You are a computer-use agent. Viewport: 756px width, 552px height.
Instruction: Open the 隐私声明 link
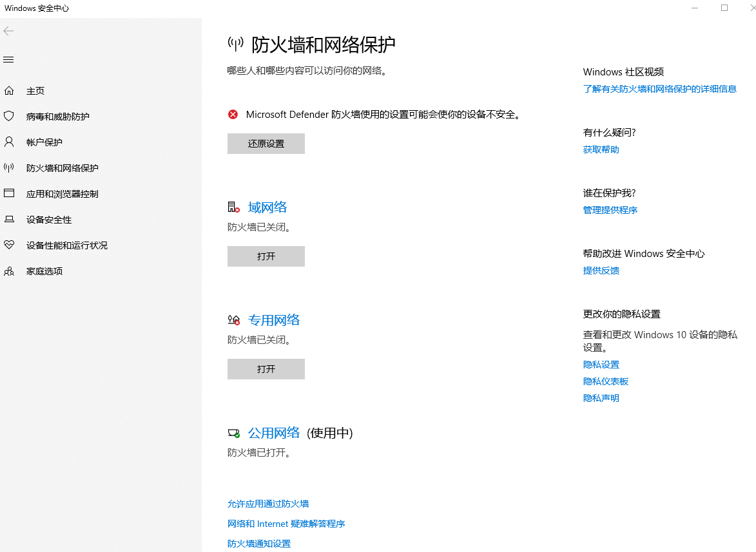(601, 398)
